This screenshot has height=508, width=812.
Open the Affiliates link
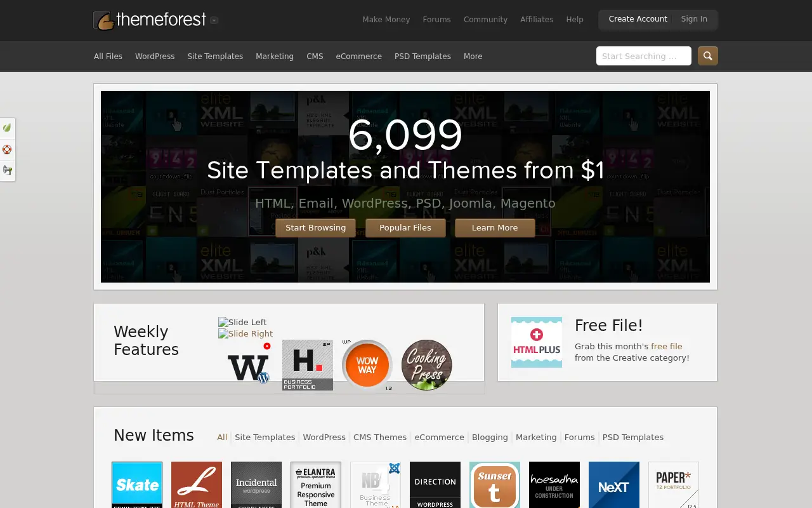tap(537, 20)
